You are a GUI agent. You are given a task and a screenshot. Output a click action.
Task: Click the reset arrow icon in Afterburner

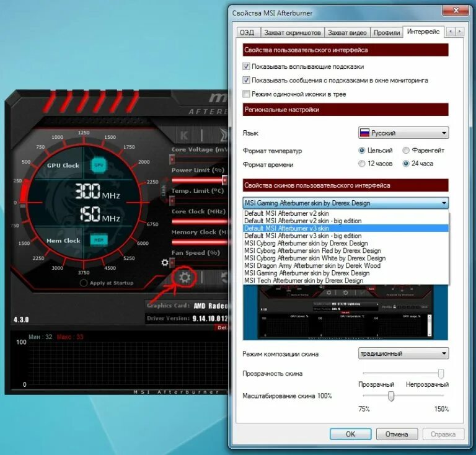pos(224,277)
